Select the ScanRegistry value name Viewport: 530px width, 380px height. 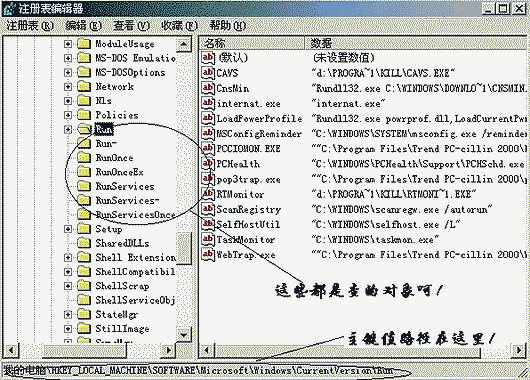(x=249, y=210)
